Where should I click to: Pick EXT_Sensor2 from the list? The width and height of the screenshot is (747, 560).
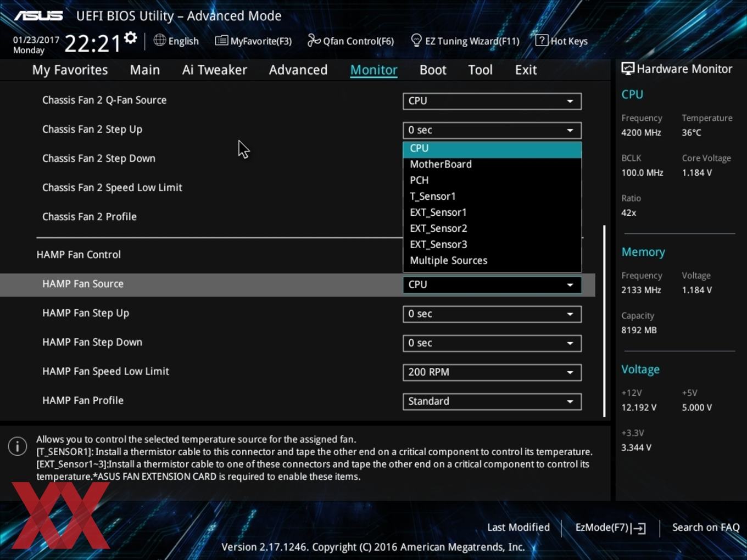coord(492,228)
